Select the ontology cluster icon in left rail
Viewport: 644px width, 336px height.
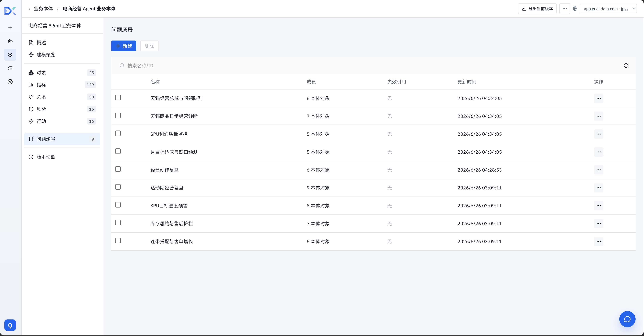10,55
